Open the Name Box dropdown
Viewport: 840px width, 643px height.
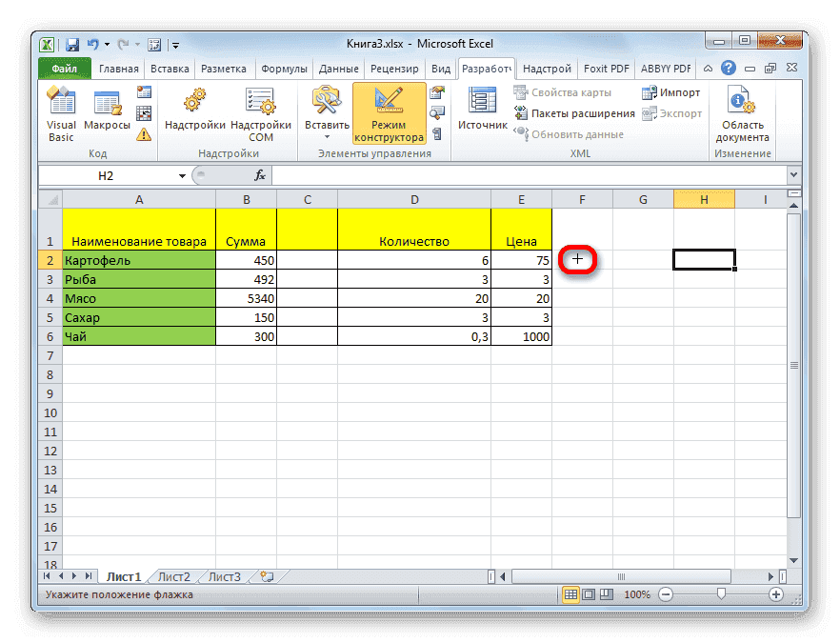click(x=184, y=175)
